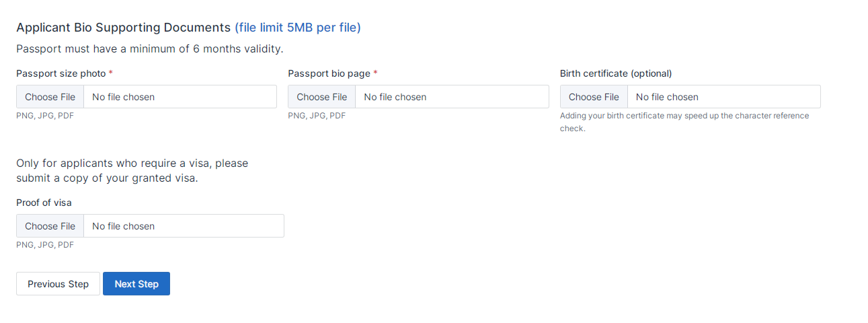This screenshot has width=868, height=323.
Task: Click the 'Birth certificate (optional)' label
Action: [x=616, y=73]
